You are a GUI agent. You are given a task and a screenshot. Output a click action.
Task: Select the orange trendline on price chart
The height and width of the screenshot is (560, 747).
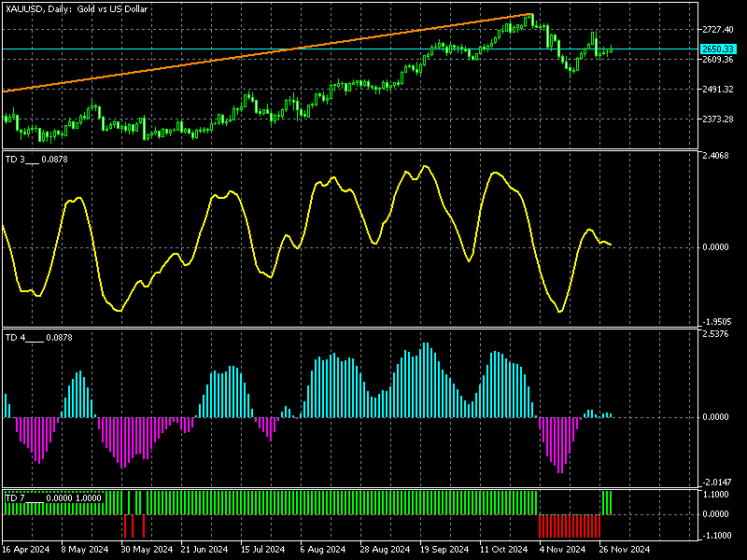pyautogui.click(x=267, y=52)
